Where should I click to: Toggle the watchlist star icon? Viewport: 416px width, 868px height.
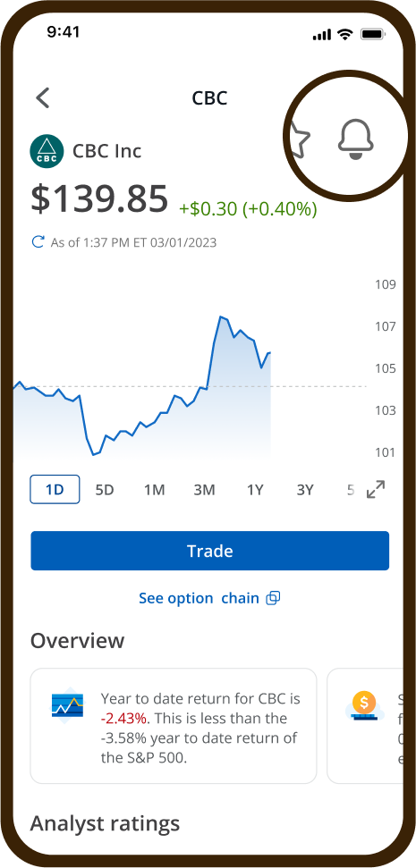tap(301, 140)
